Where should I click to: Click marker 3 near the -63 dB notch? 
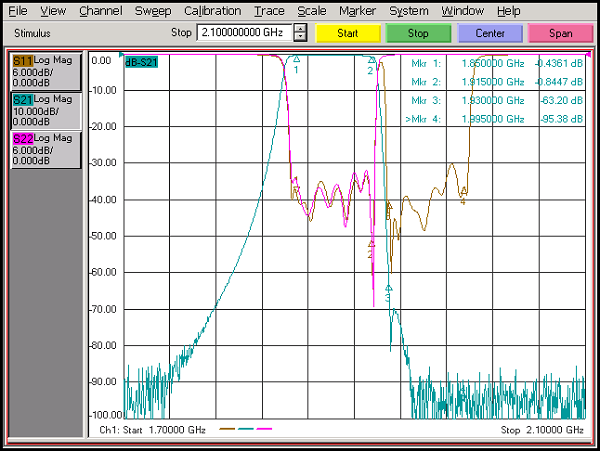(389, 290)
